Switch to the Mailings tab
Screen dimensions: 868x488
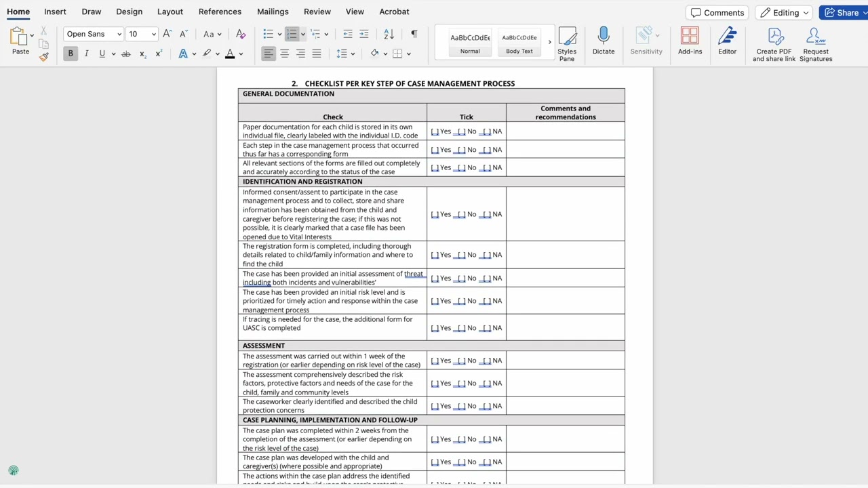[273, 12]
